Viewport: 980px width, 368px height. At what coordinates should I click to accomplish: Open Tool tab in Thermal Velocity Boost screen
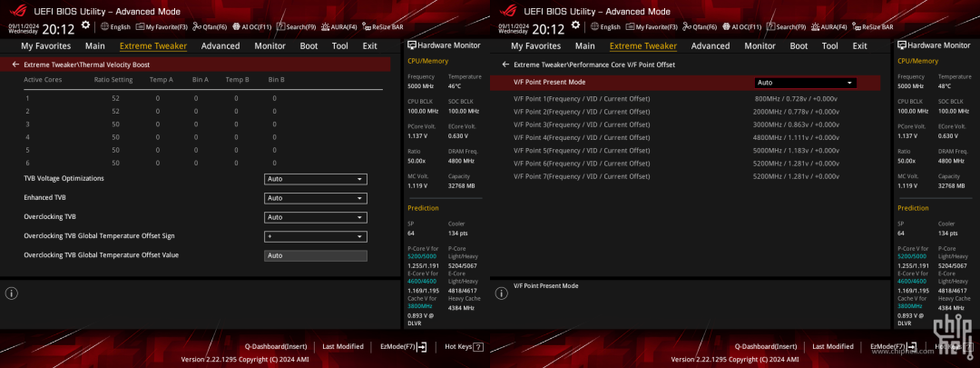point(340,45)
